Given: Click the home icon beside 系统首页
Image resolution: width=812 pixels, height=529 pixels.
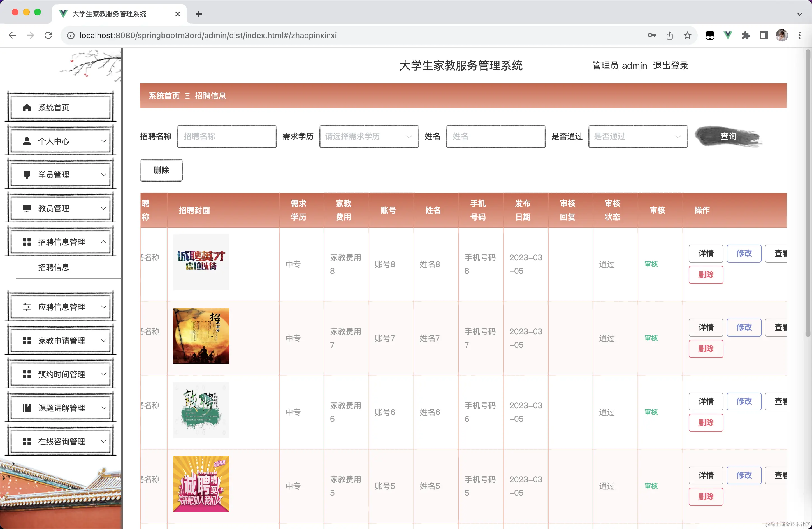Looking at the screenshot, I should 27,108.
